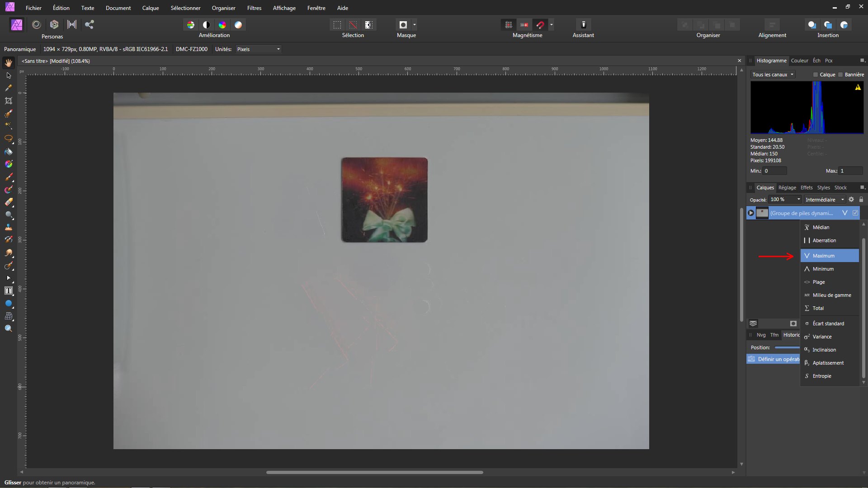Switch to Liquify persona icon
Screen dimensions: 868x488
[x=37, y=25]
